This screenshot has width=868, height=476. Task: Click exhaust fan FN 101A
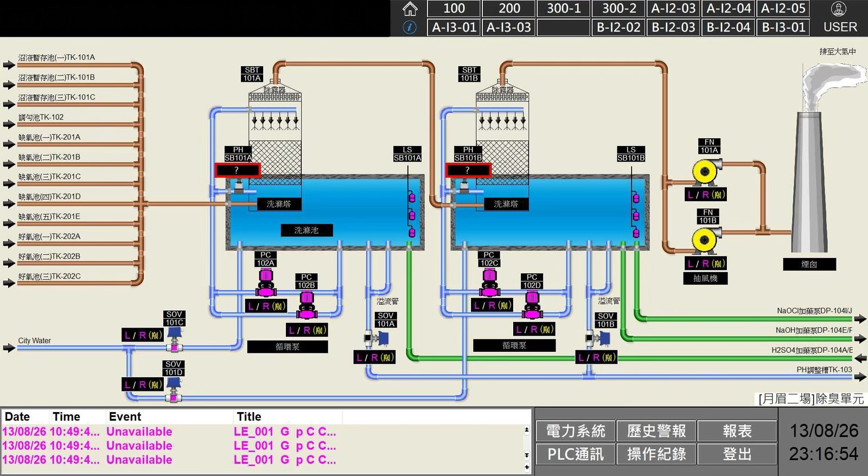(707, 171)
